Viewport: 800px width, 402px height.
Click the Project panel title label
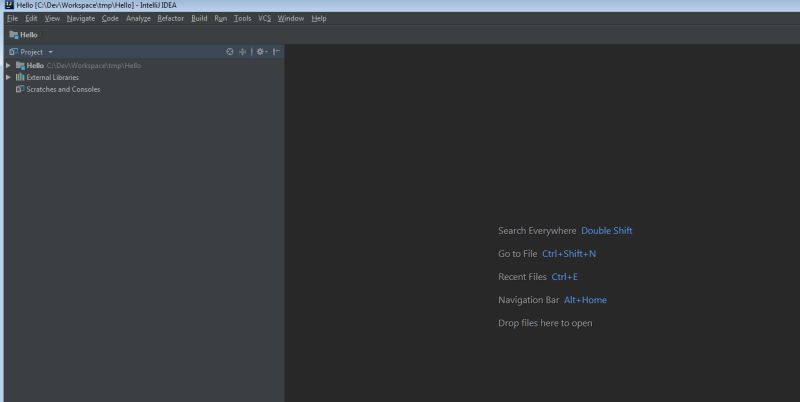31,52
